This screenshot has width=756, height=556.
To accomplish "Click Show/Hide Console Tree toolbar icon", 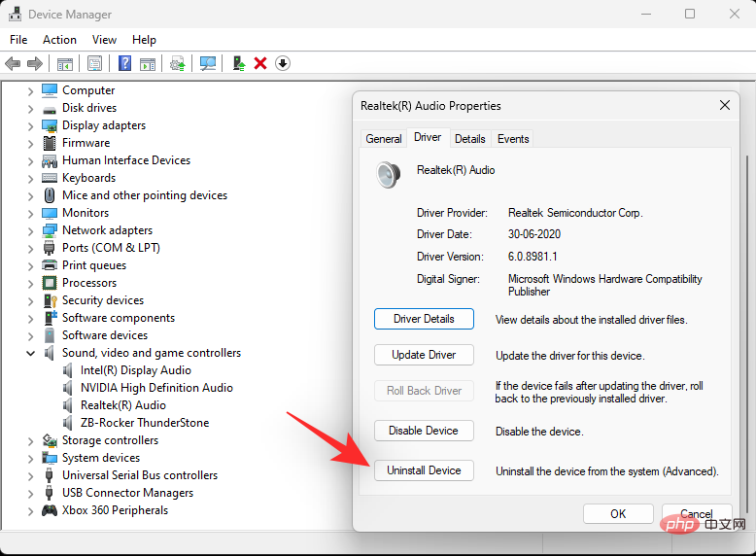I will 64,63.
